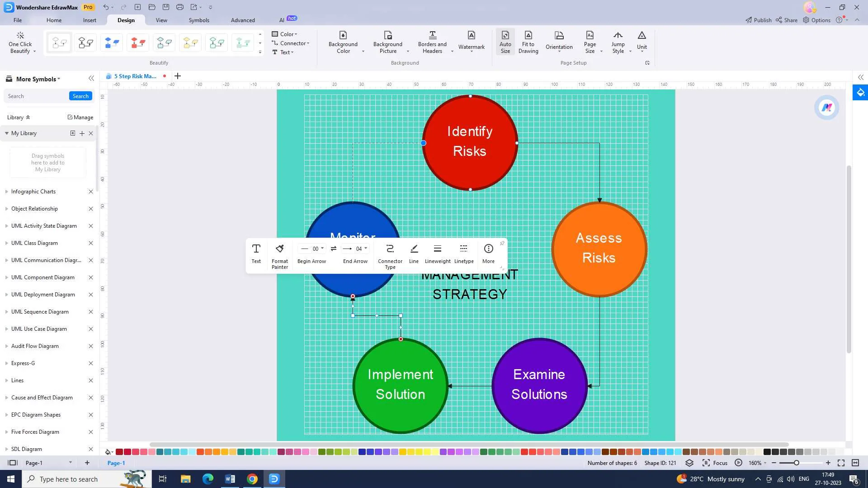Viewport: 868px width, 488px height.
Task: Open the Connector dropdown menu
Action: pyautogui.click(x=308, y=42)
